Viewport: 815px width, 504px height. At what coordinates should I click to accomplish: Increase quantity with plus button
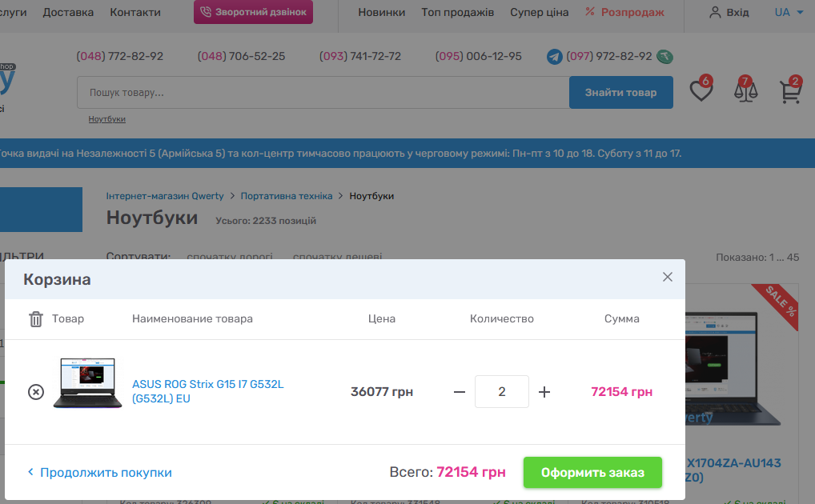544,392
